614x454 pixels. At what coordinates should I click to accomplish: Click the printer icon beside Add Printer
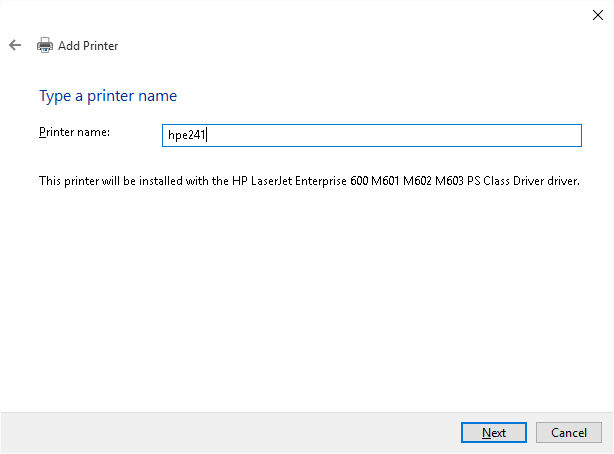(x=45, y=45)
